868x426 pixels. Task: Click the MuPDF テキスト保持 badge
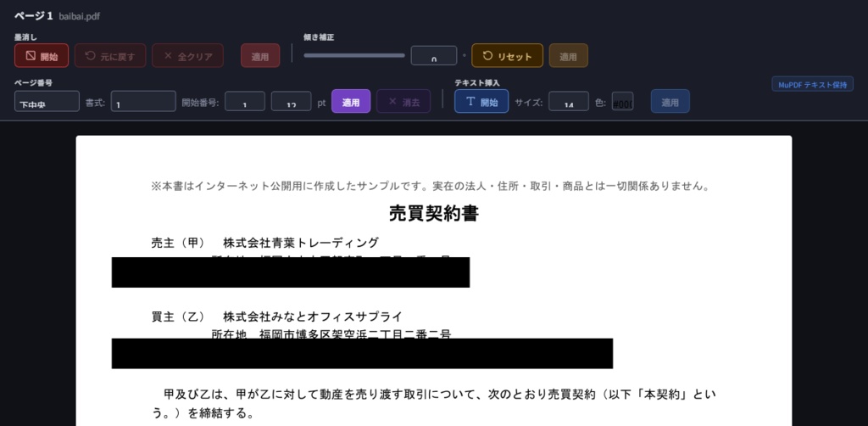[813, 84]
